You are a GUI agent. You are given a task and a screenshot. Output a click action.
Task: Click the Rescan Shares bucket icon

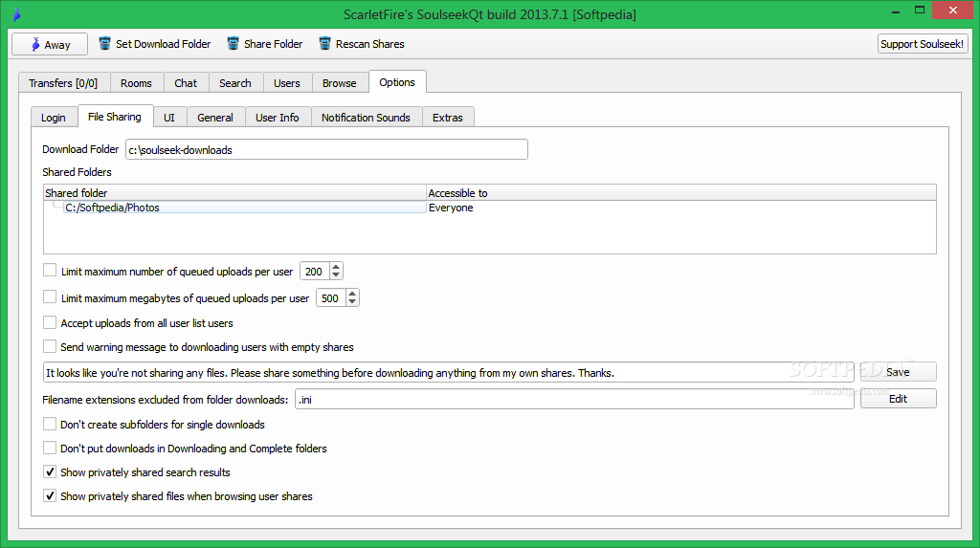coord(325,44)
